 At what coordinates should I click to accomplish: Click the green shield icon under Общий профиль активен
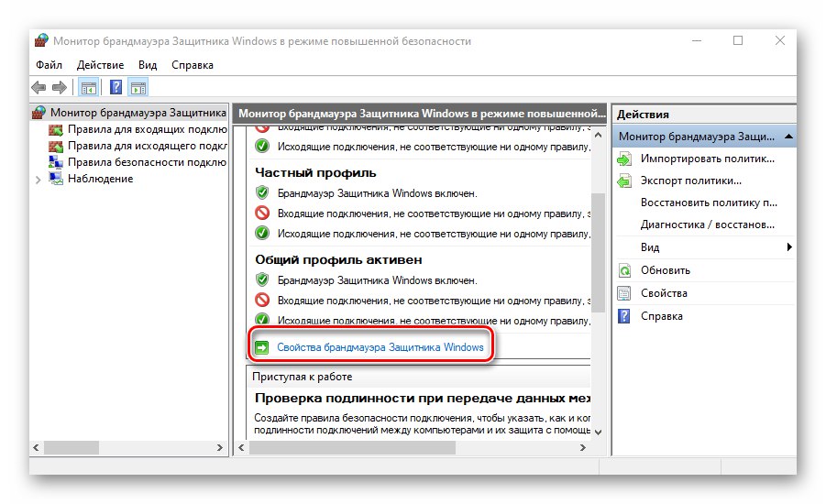tap(262, 279)
